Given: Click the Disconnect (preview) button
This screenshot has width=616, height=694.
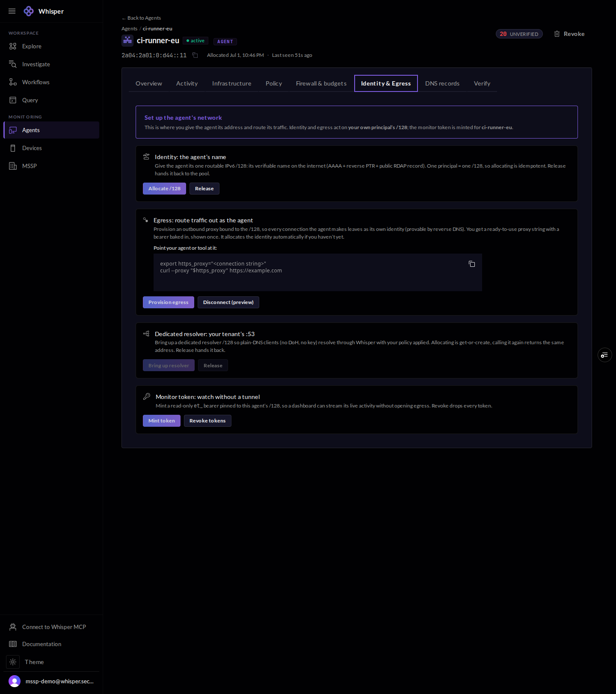Looking at the screenshot, I should tap(228, 302).
